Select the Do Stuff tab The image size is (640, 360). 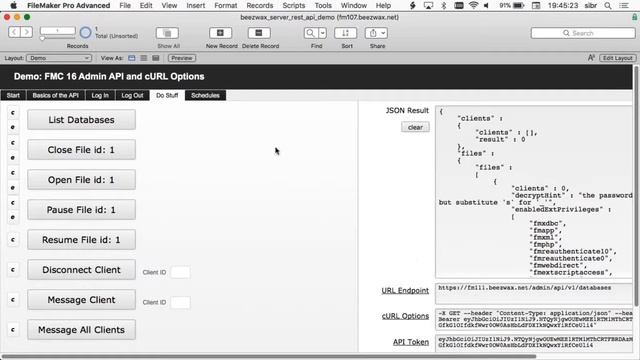click(x=167, y=95)
